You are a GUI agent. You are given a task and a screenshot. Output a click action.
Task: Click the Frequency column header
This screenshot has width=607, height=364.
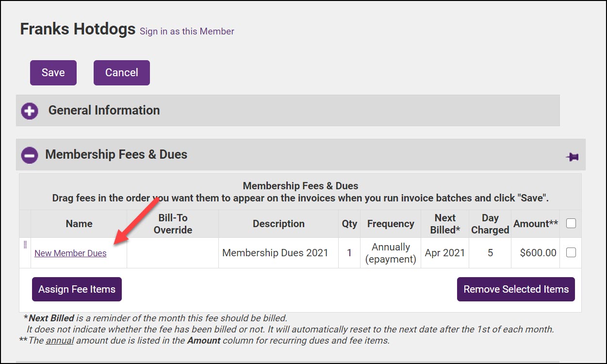coord(391,224)
